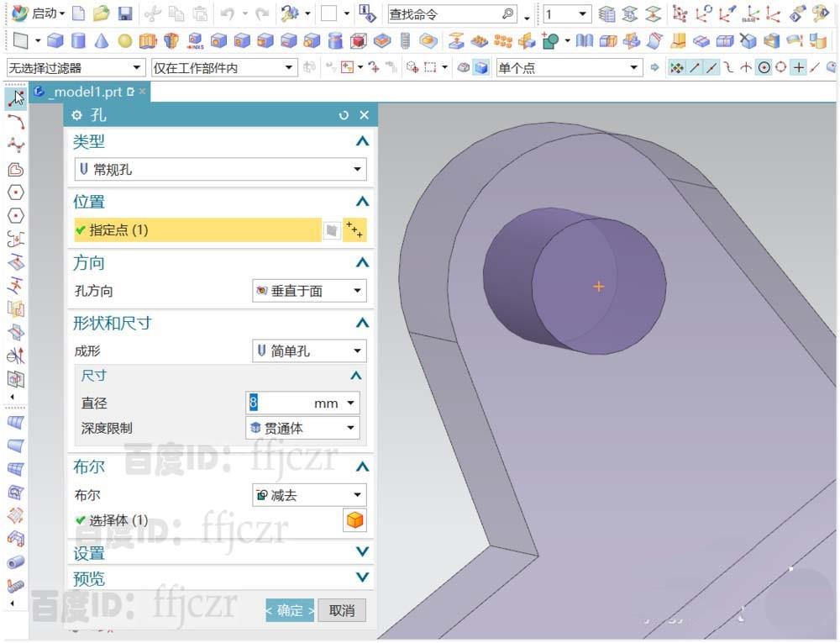Switch to the _model1.prt tab
Viewport: 840px width, 643px height.
[x=84, y=92]
